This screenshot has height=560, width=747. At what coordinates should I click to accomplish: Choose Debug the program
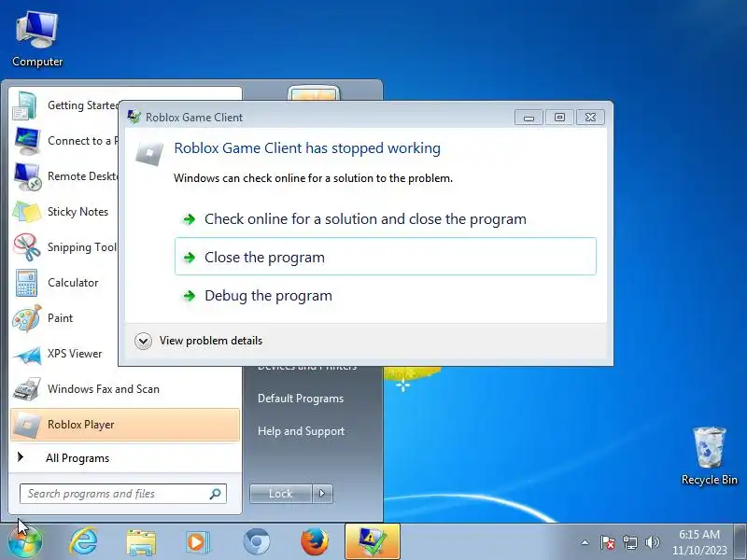[386, 295]
